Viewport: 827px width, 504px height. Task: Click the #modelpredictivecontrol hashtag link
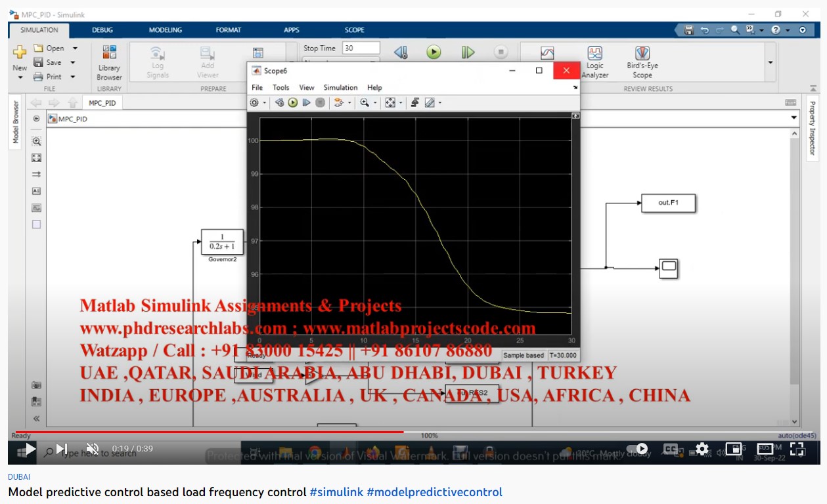pos(434,492)
